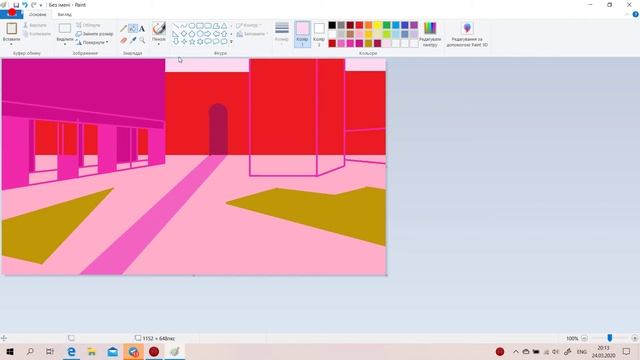Open the Paste dropdown arrow

pos(11,44)
